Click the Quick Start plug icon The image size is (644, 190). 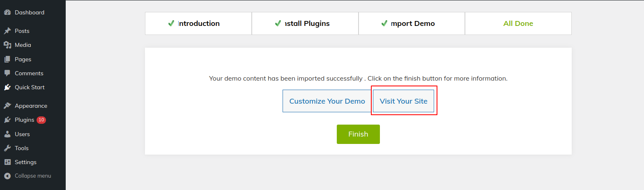7,87
